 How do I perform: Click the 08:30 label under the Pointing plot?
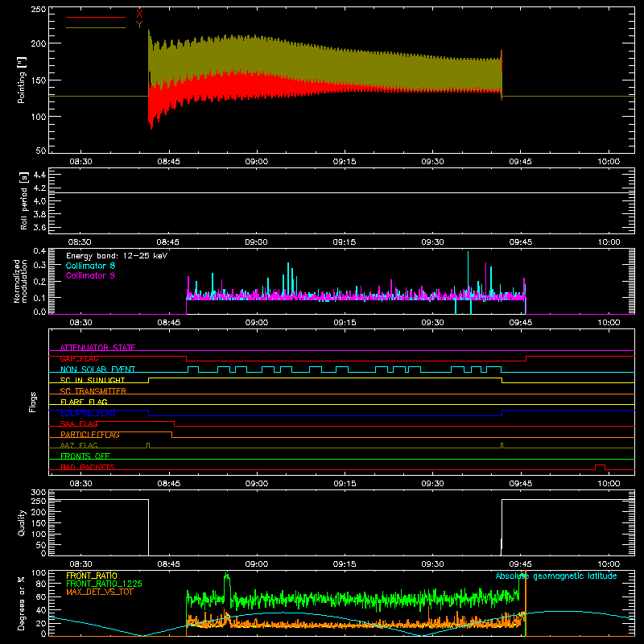[80, 162]
